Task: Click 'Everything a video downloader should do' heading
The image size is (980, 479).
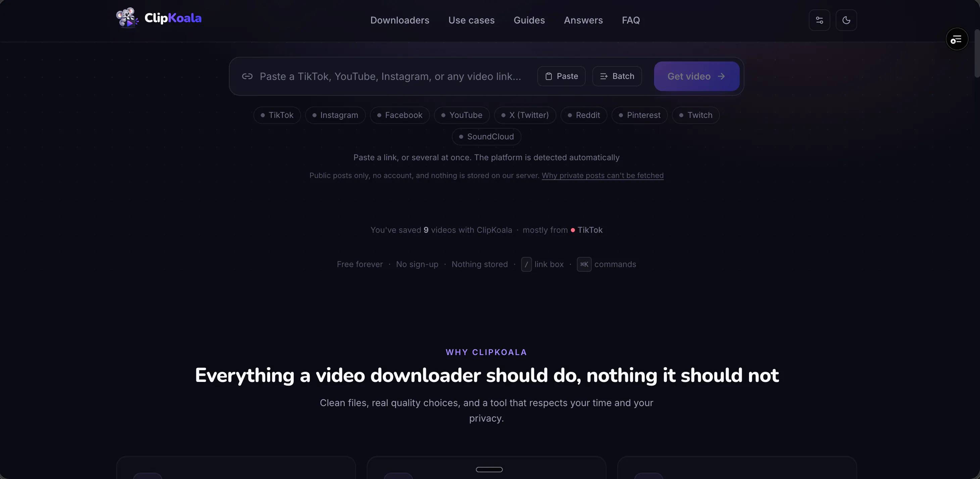Action: (487, 376)
